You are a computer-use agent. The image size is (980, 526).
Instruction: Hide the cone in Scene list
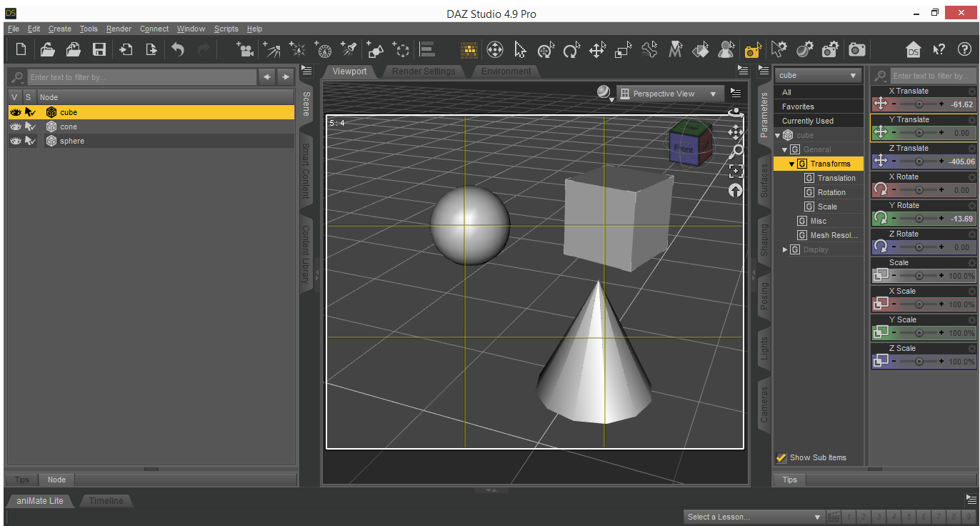point(15,126)
